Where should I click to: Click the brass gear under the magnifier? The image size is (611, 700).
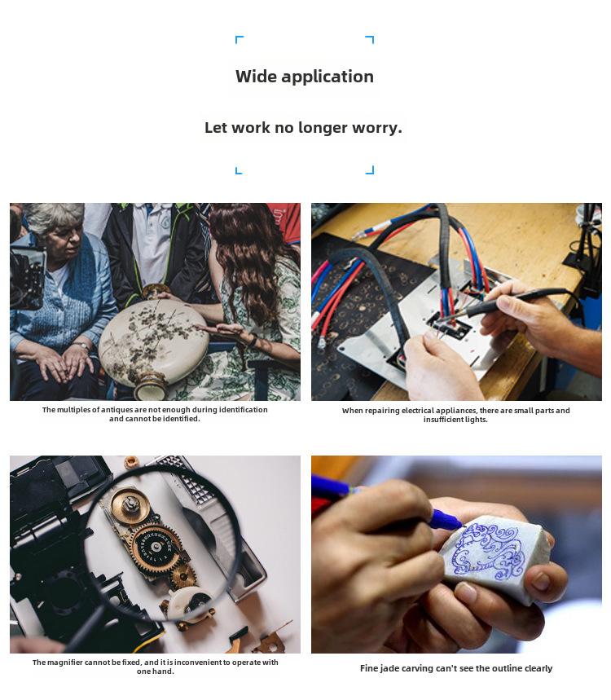154,548
